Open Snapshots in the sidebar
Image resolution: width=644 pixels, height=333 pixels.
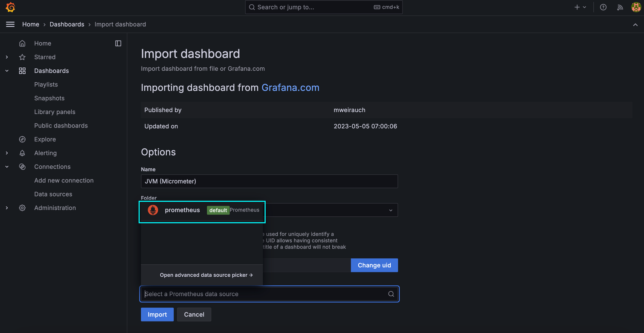(x=49, y=98)
